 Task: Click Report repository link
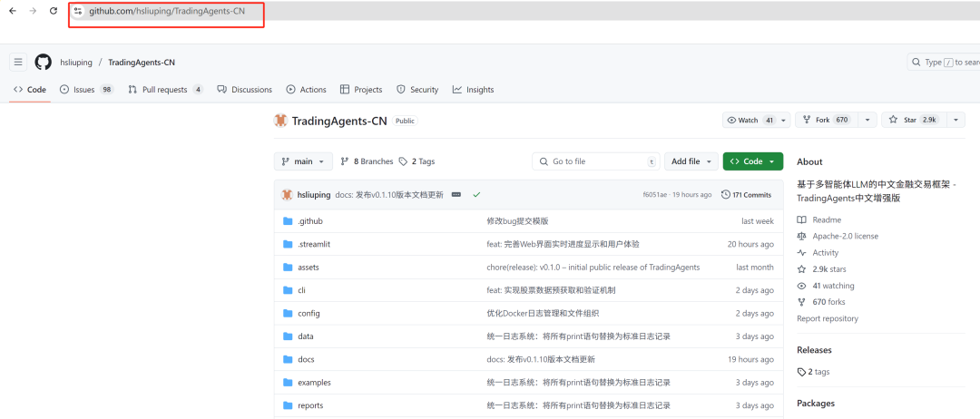828,318
